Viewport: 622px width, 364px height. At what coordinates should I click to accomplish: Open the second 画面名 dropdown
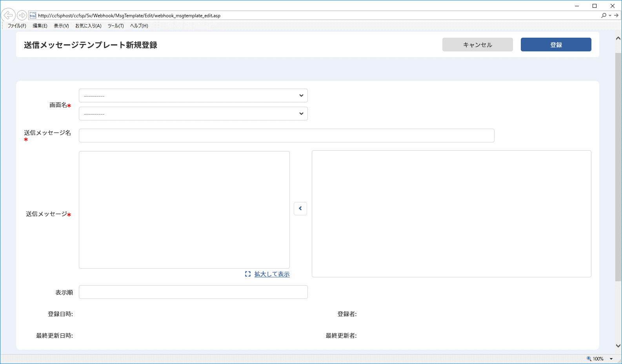click(193, 114)
